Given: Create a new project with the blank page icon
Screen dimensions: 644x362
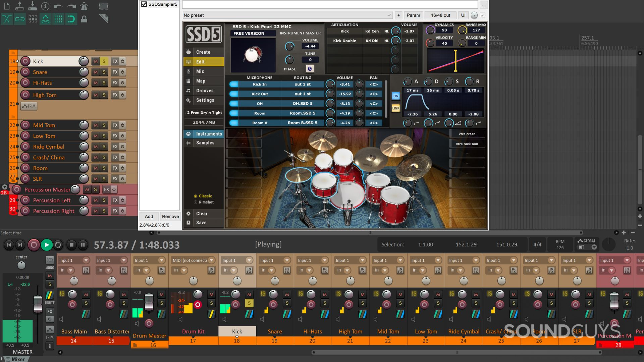Looking at the screenshot, I should (x=7, y=6).
